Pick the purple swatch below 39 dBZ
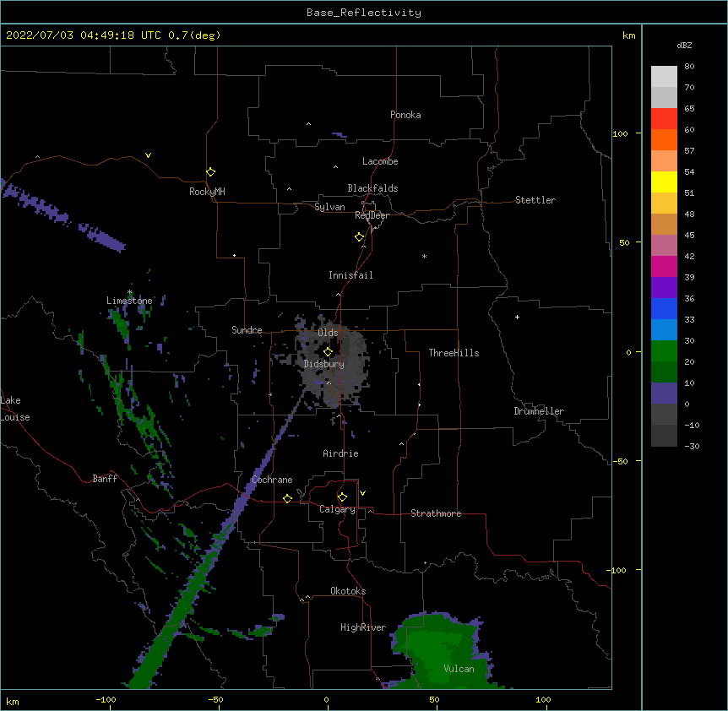This screenshot has width=728, height=711. (664, 288)
